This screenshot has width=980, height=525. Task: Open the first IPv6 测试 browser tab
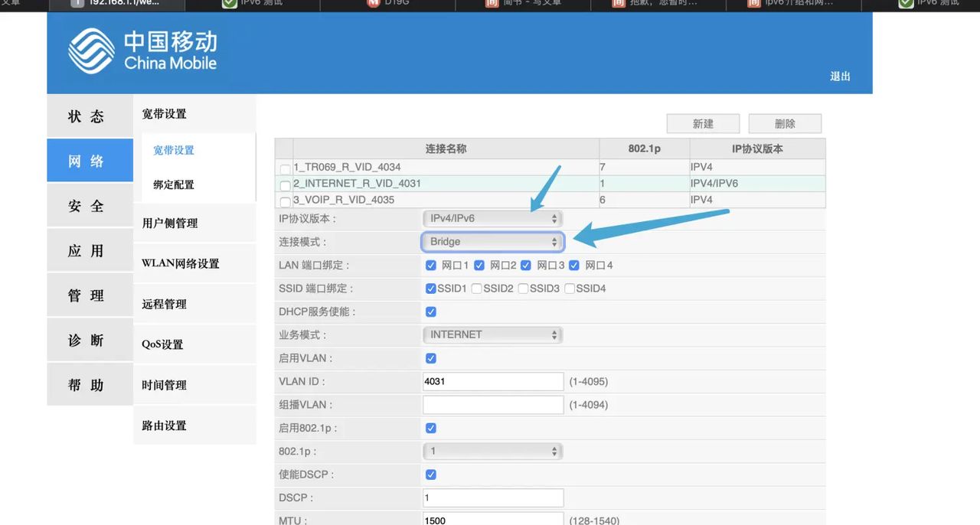tap(253, 5)
